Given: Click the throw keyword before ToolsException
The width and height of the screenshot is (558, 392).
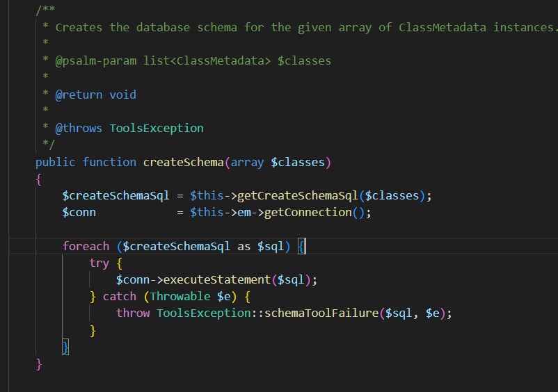Looking at the screenshot, I should [x=132, y=313].
